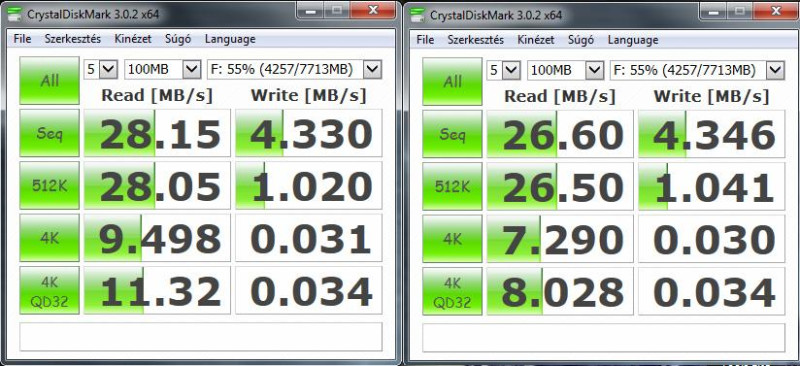The width and height of the screenshot is (800, 366).
Task: Click the CrystalDiskMark app icon in right window title bar
Action: pyautogui.click(x=418, y=15)
